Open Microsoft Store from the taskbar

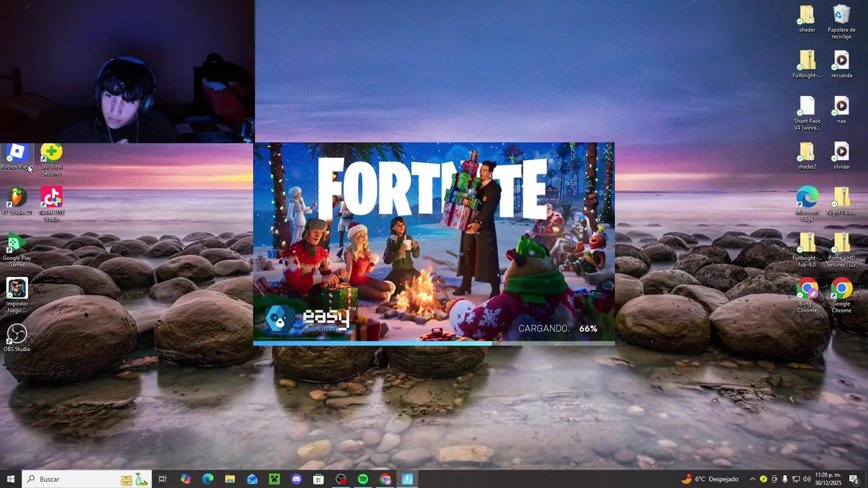click(x=319, y=479)
